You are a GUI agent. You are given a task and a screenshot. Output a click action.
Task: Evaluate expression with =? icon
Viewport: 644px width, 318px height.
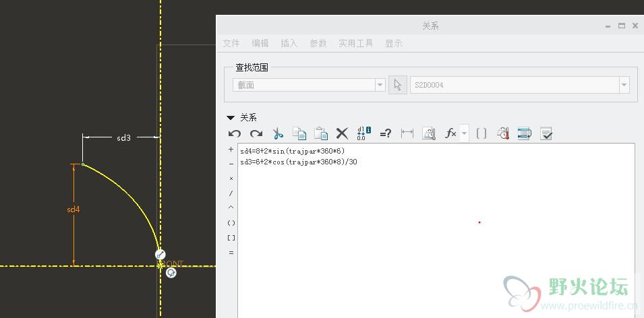[385, 133]
